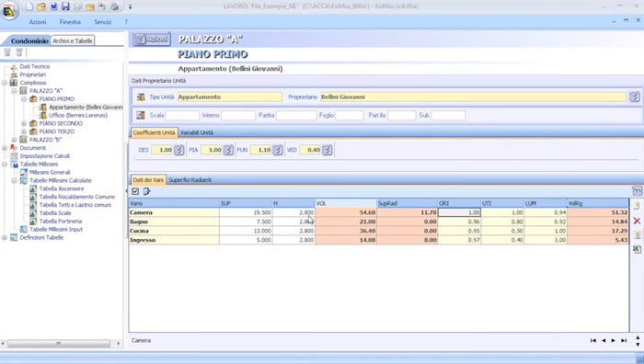Viewport: 644px width, 364px height.
Task: Switch to the Dati dei Vani tab
Action: [x=148, y=180]
